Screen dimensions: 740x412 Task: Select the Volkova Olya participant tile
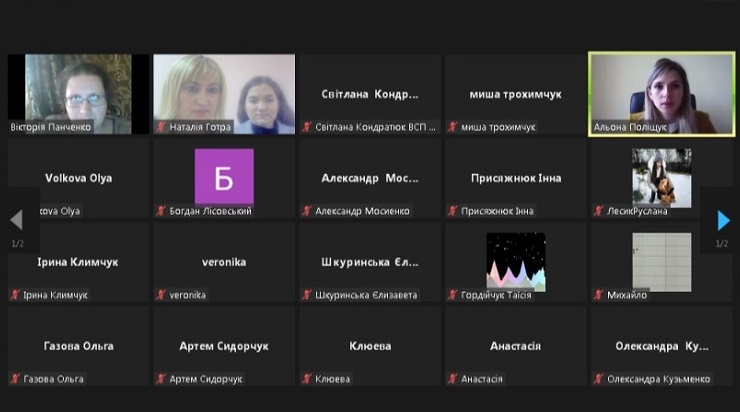(x=78, y=178)
